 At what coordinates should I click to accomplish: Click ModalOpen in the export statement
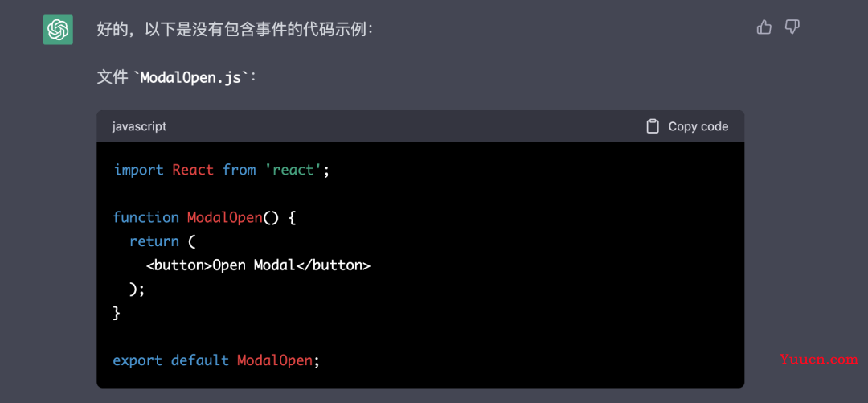275,360
